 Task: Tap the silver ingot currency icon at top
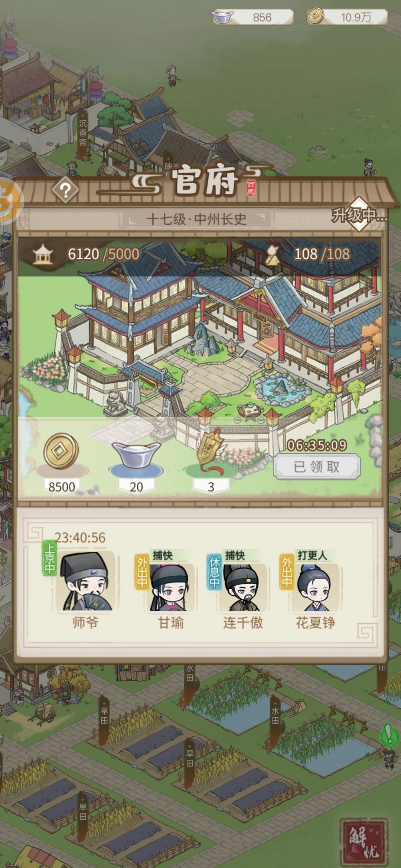coord(222,17)
